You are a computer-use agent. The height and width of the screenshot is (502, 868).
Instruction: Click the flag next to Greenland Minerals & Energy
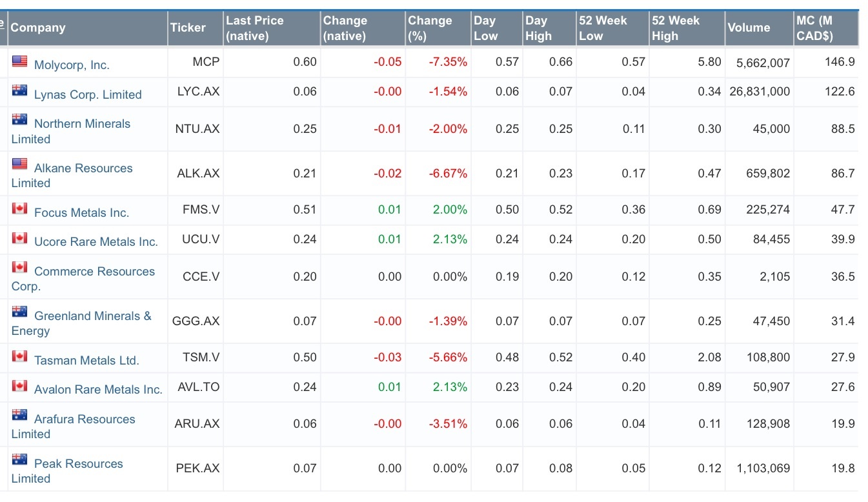(x=19, y=312)
